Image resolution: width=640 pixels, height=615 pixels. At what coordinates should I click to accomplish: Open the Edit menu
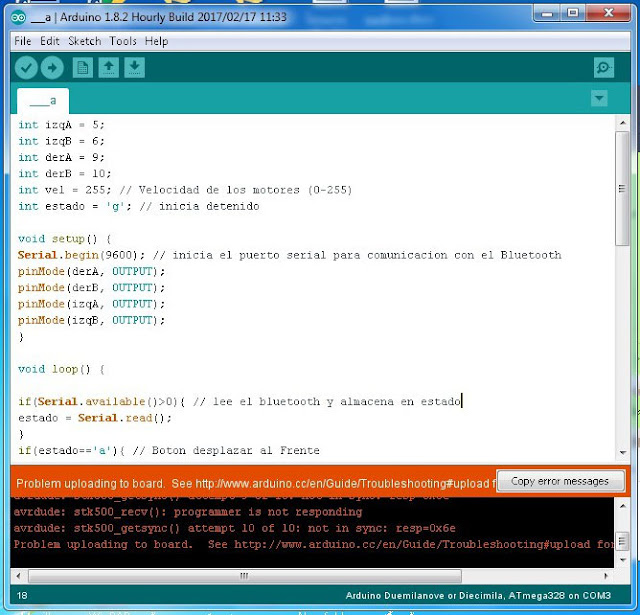point(50,41)
